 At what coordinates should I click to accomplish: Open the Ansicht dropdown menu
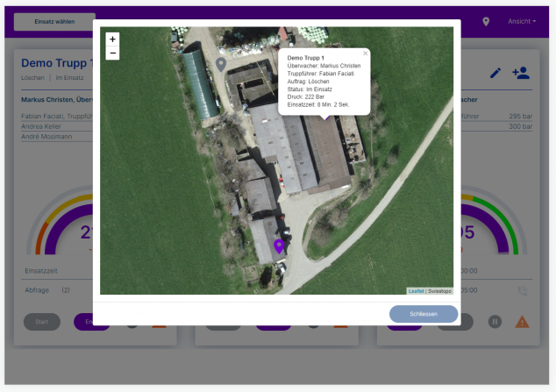522,21
